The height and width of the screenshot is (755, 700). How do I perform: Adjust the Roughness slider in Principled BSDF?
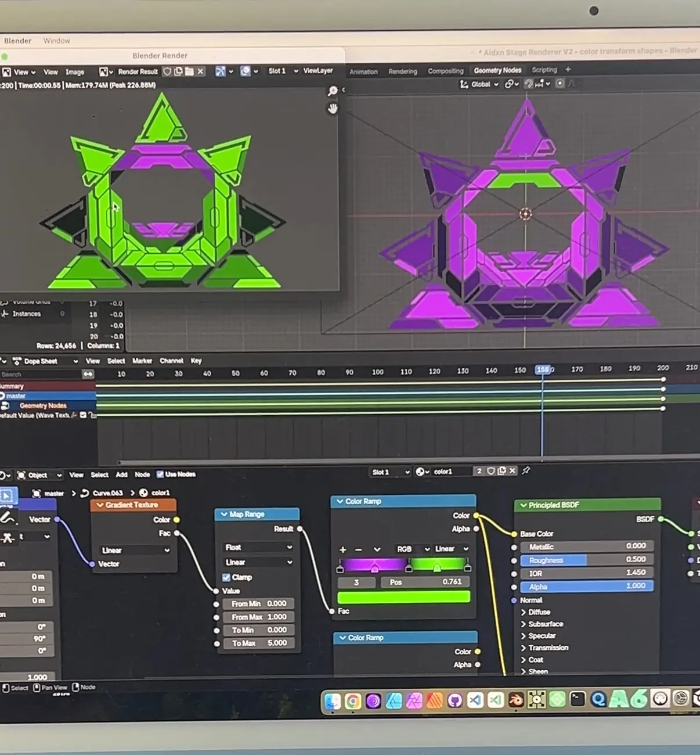[587, 560]
